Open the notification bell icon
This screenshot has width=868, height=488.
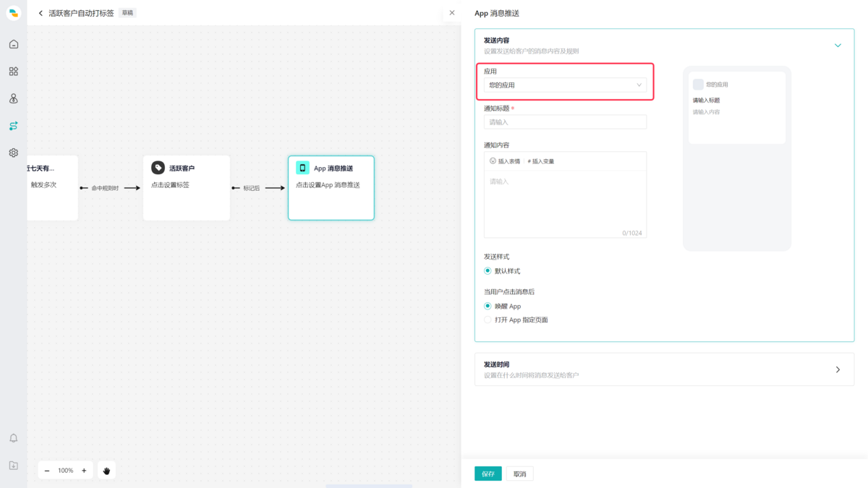click(x=13, y=438)
